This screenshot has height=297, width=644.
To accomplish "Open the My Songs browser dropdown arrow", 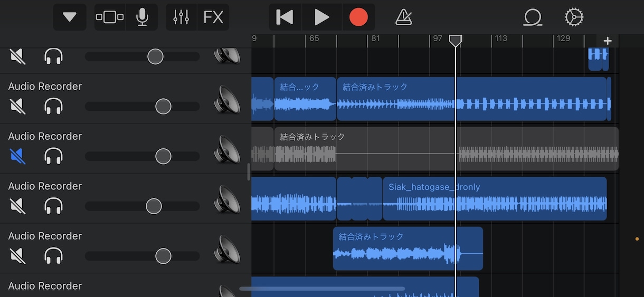I will pyautogui.click(x=70, y=17).
